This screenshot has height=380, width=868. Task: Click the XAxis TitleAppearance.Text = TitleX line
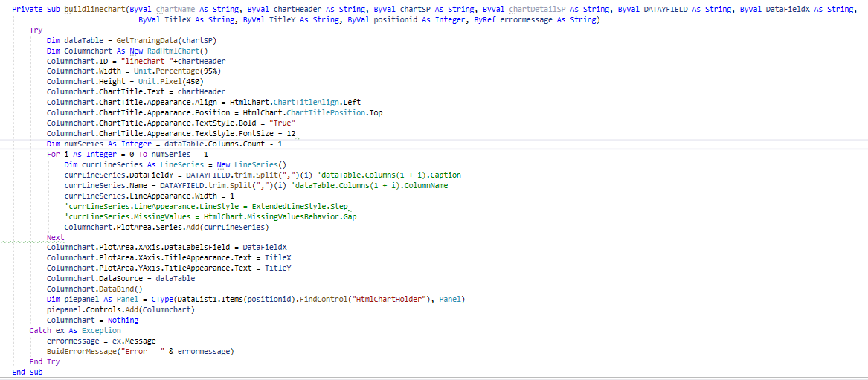pos(169,257)
